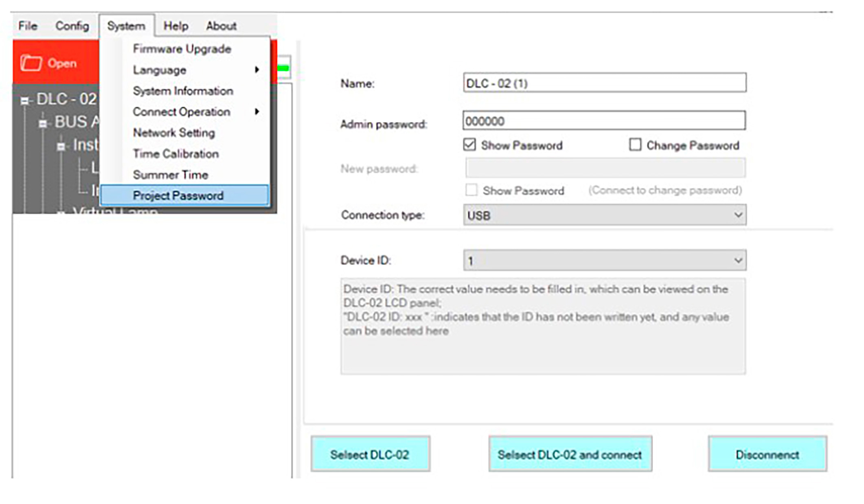Collapse the Inst tree node
The width and height of the screenshot is (864, 504).
pyautogui.click(x=61, y=146)
